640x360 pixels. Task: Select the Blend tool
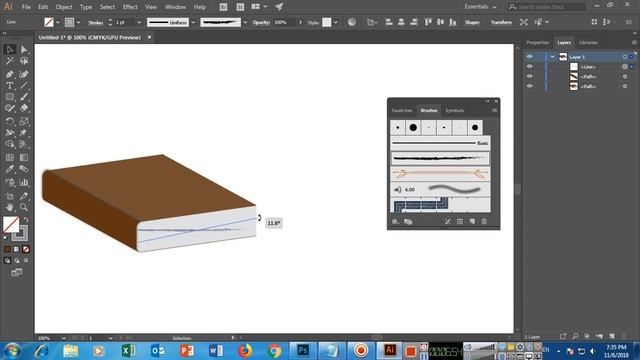pos(24,169)
